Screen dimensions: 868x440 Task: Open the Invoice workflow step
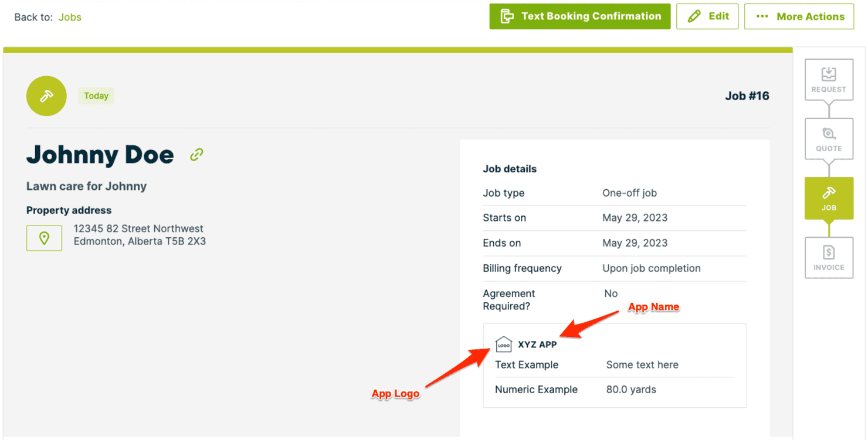(829, 258)
